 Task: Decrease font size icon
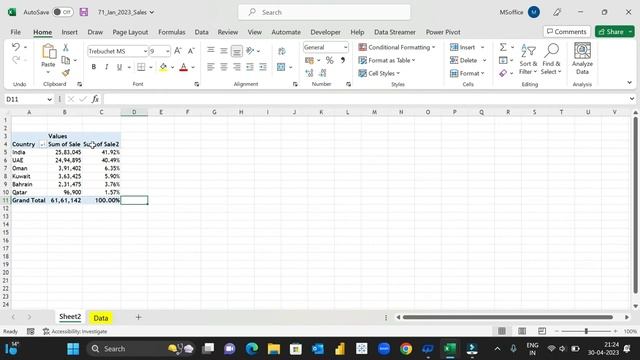coord(191,51)
